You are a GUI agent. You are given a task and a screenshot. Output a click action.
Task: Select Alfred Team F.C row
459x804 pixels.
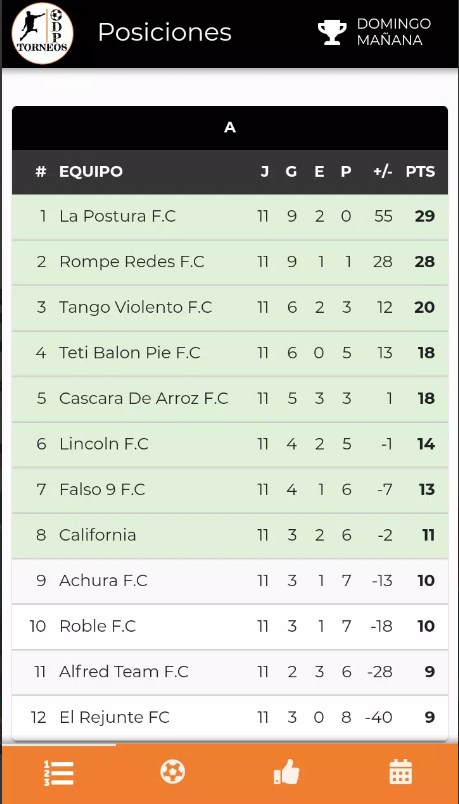pos(230,672)
